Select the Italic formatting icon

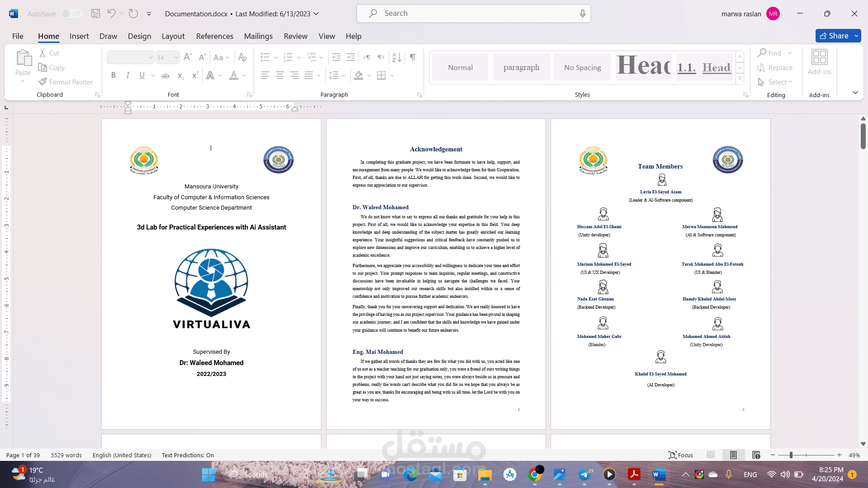[128, 75]
